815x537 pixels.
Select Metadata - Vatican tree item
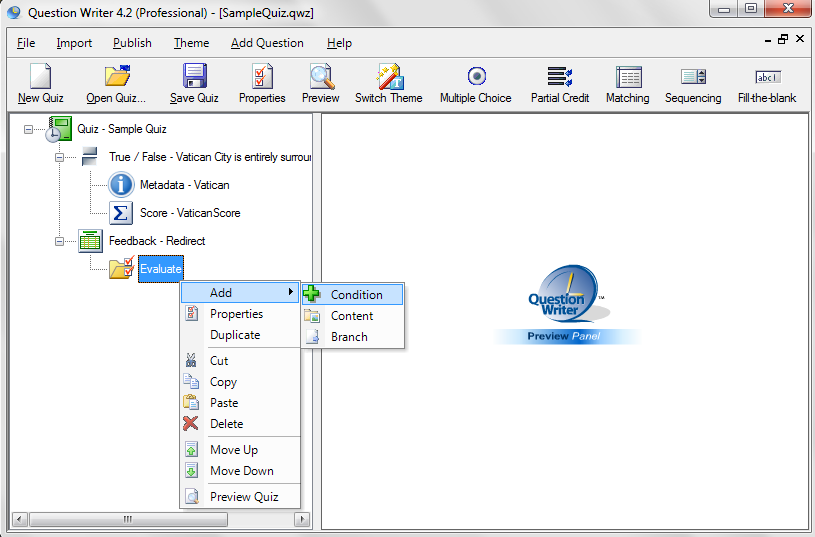185,185
